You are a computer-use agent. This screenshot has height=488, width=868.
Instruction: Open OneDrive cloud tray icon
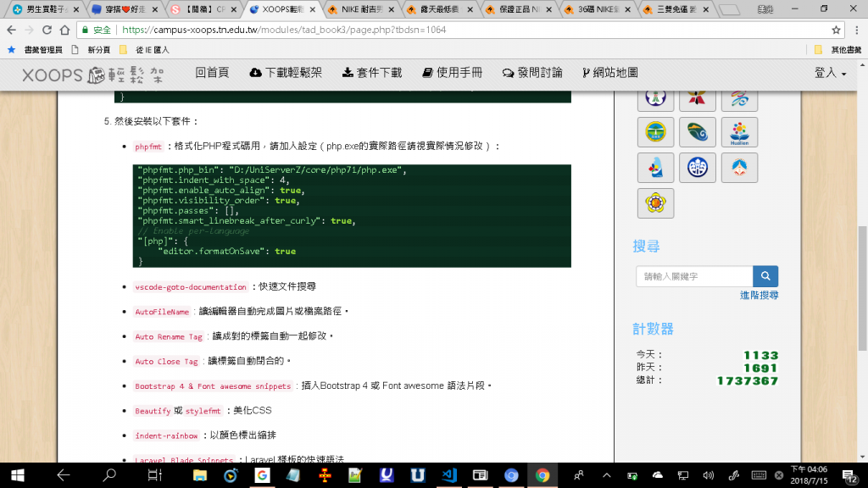pyautogui.click(x=658, y=475)
